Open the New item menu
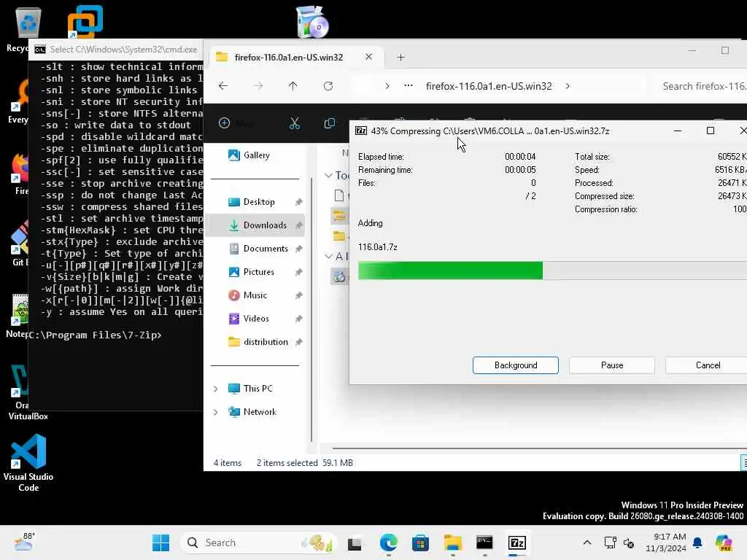The image size is (747, 560). click(236, 123)
